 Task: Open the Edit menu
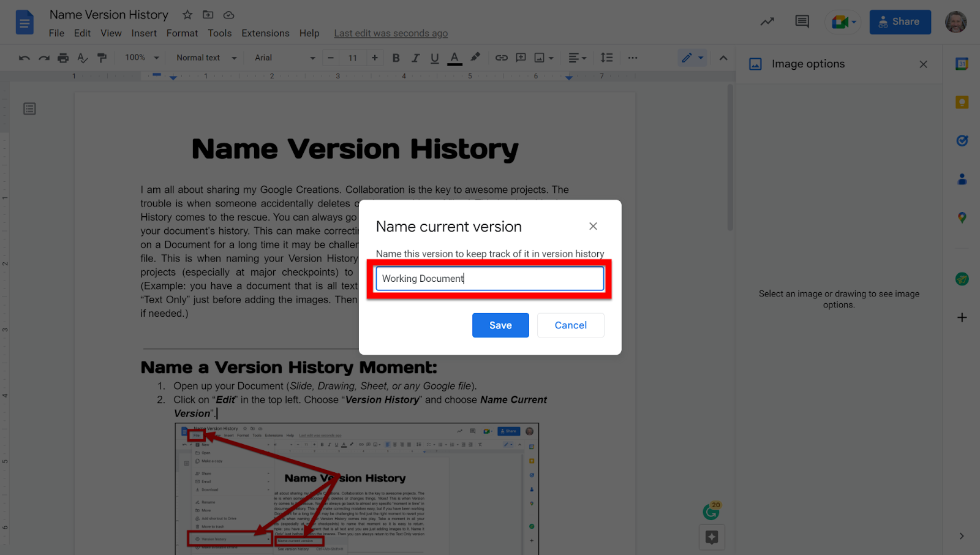[x=82, y=33]
